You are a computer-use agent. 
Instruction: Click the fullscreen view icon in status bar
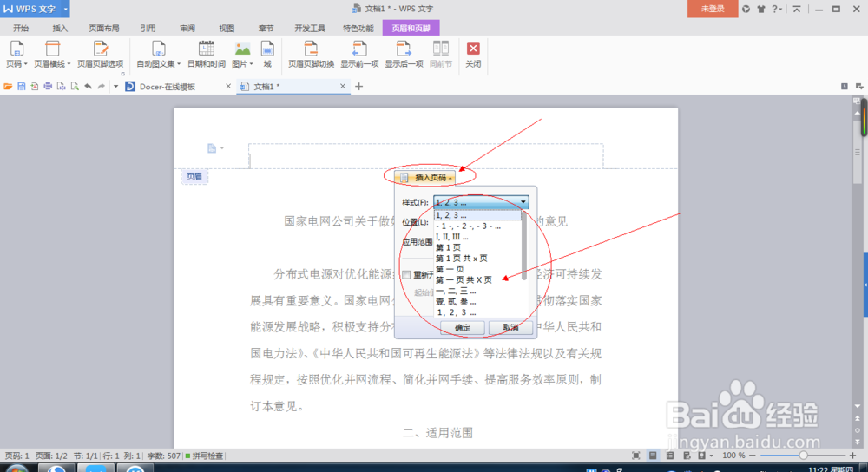pos(636,456)
